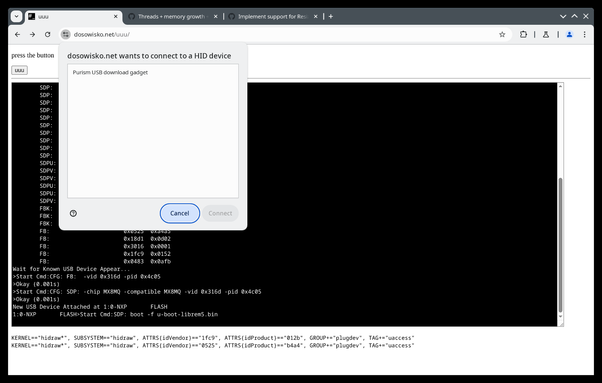This screenshot has width=602, height=383.
Task: Expand the tab search dropdown
Action: click(16, 17)
